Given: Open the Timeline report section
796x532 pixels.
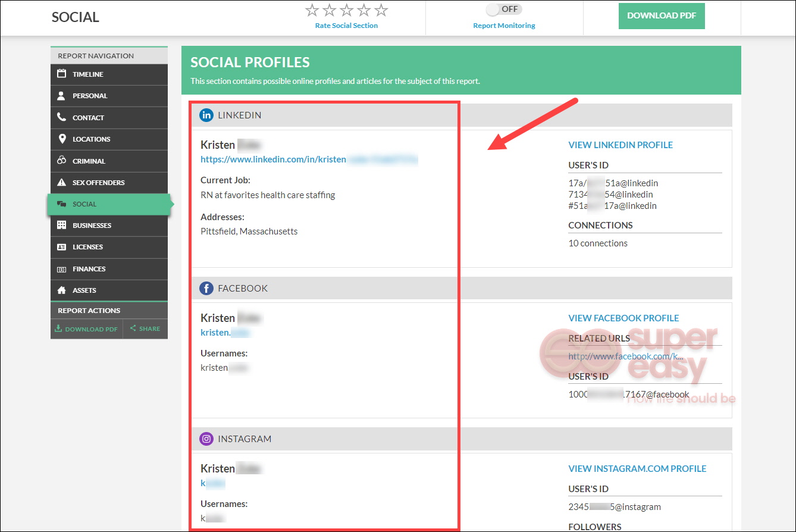Looking at the screenshot, I should coord(109,74).
